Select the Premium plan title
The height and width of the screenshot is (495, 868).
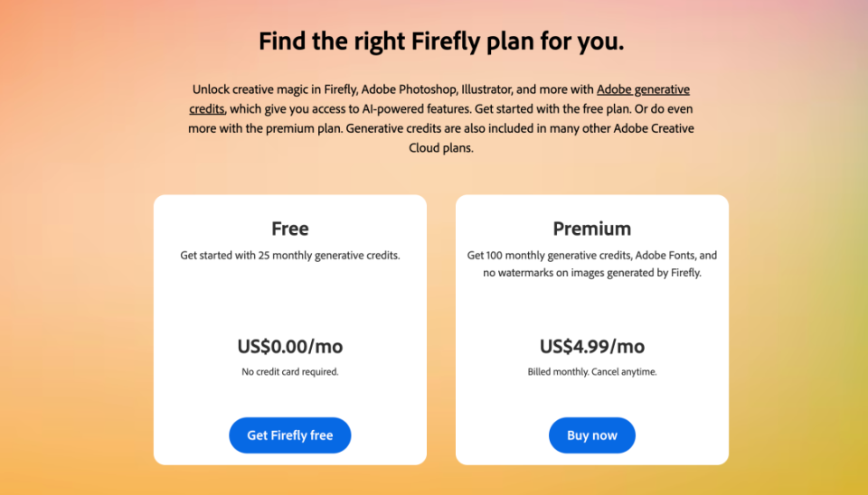coord(591,229)
